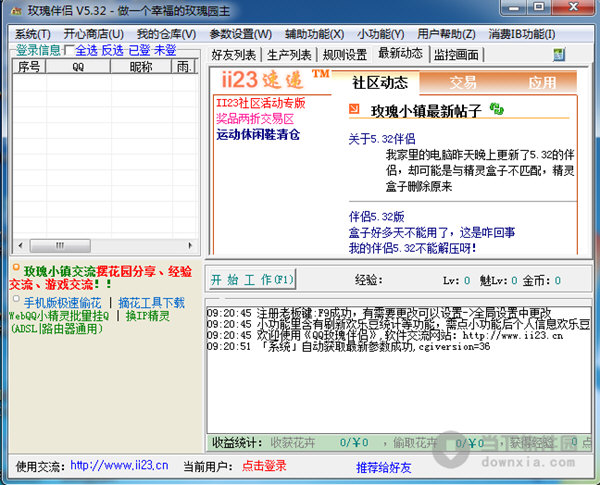
Task: Open the 系统(T) menu
Action: tap(33, 34)
